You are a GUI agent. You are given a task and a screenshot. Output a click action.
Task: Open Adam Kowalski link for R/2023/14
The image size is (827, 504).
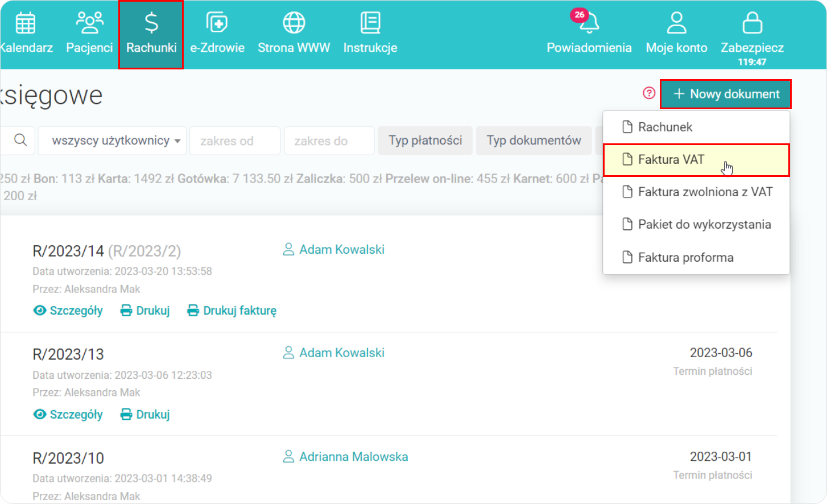click(x=342, y=250)
